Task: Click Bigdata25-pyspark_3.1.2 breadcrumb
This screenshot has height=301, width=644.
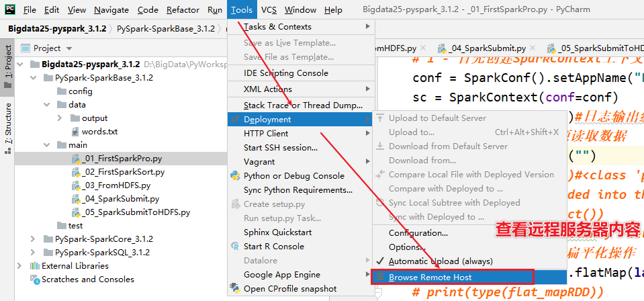Action: pyautogui.click(x=56, y=29)
